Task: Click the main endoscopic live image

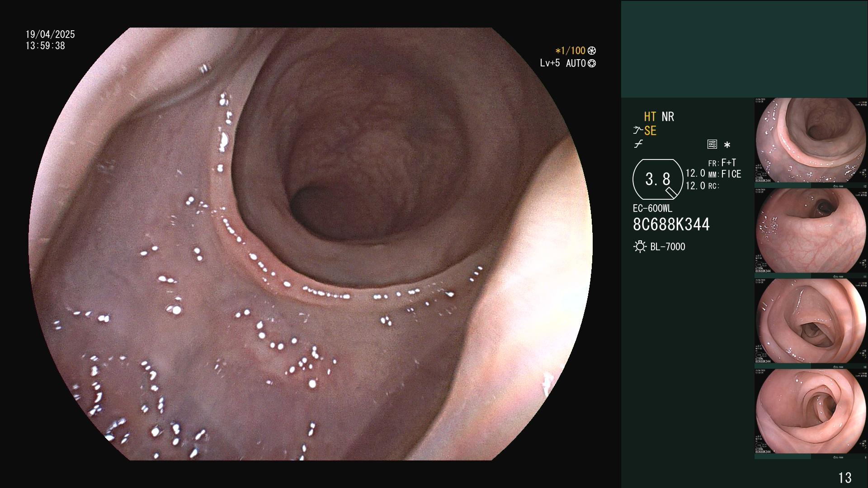Action: pos(311,244)
